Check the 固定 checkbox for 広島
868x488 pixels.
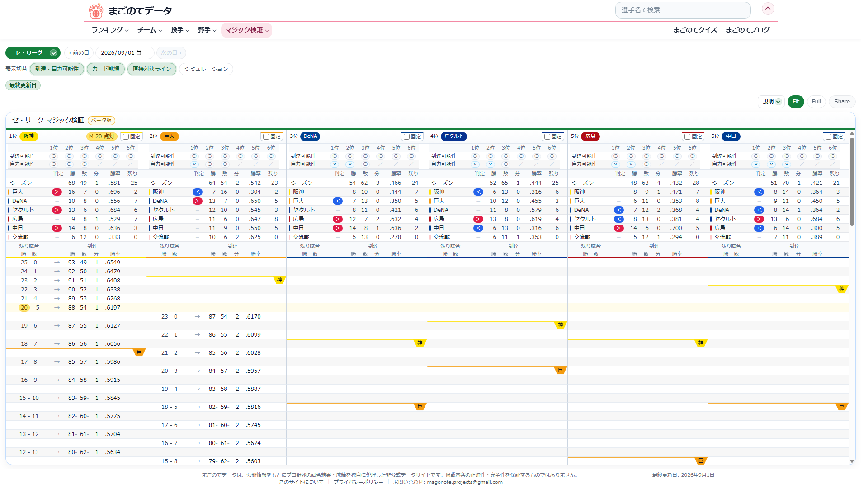[688, 136]
